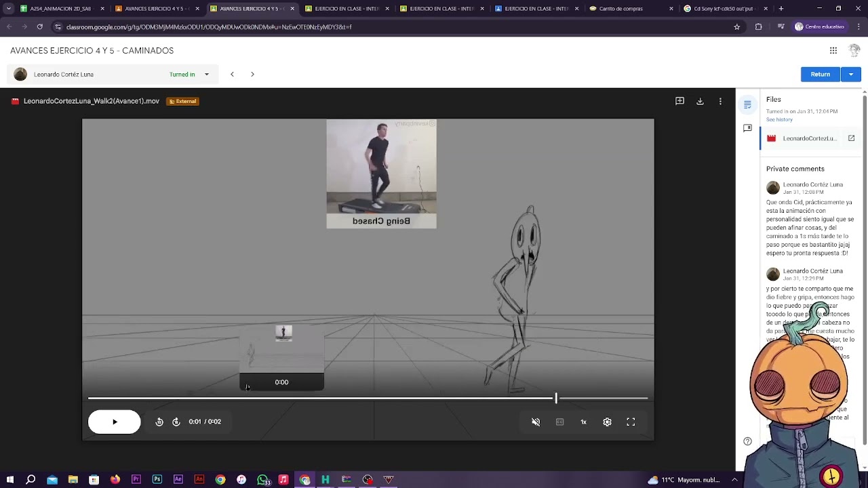Open a new browser tab

pyautogui.click(x=781, y=9)
